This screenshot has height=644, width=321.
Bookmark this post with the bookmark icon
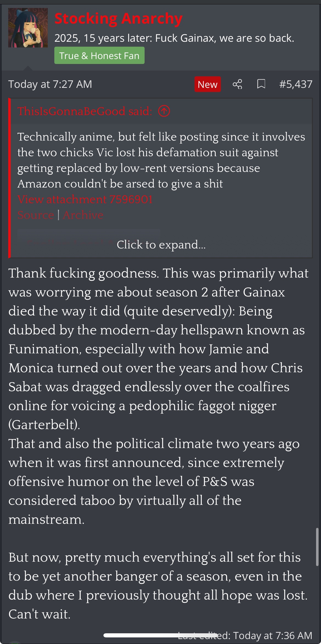click(261, 84)
